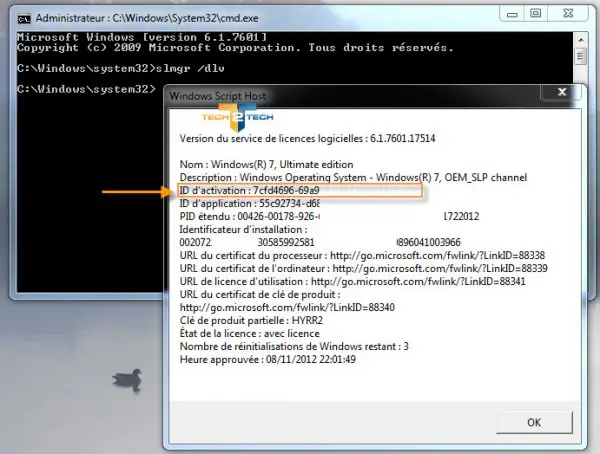Maximize the cmd.exe window
This screenshot has width=600, height=454.
tap(536, 14)
